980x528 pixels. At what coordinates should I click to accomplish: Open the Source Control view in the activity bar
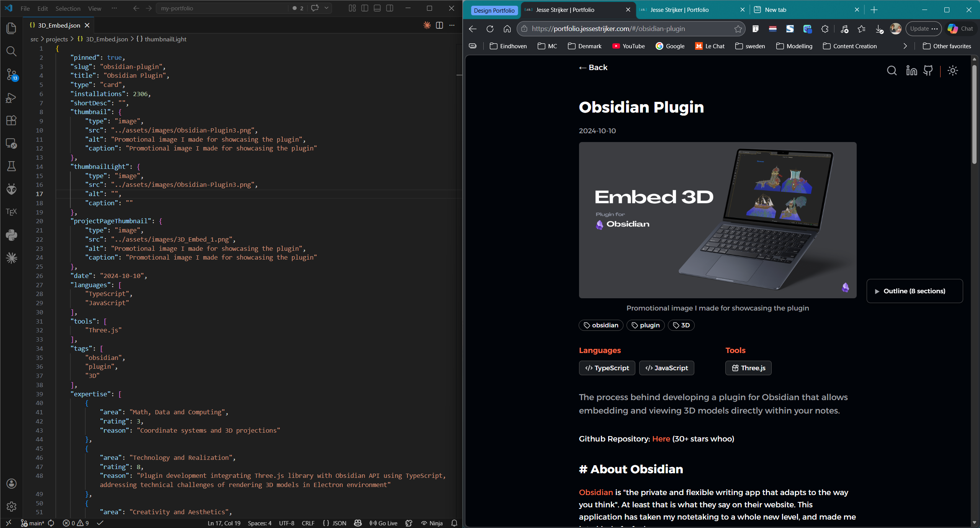point(11,74)
